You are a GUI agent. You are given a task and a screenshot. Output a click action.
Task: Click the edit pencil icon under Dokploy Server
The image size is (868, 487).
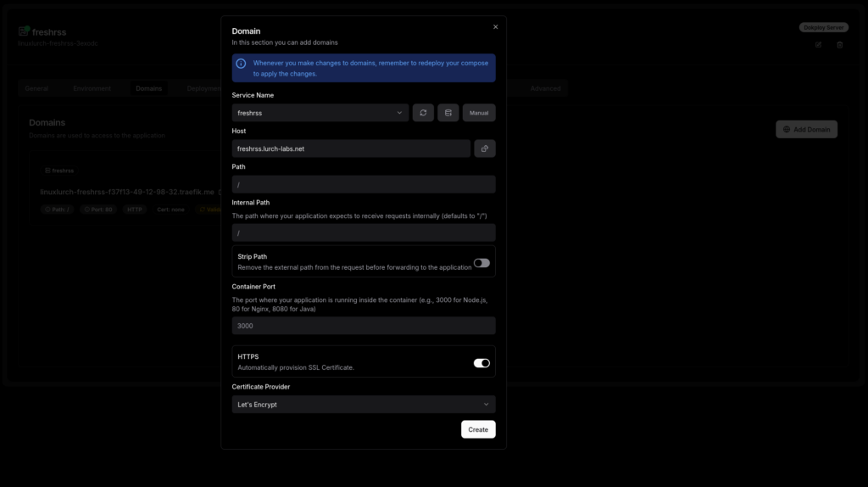tap(818, 45)
